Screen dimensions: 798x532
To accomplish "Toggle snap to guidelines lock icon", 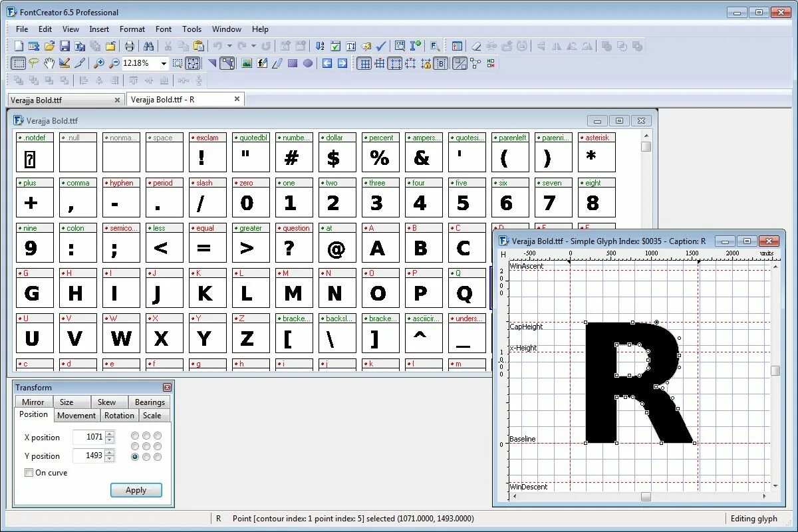I will (426, 63).
